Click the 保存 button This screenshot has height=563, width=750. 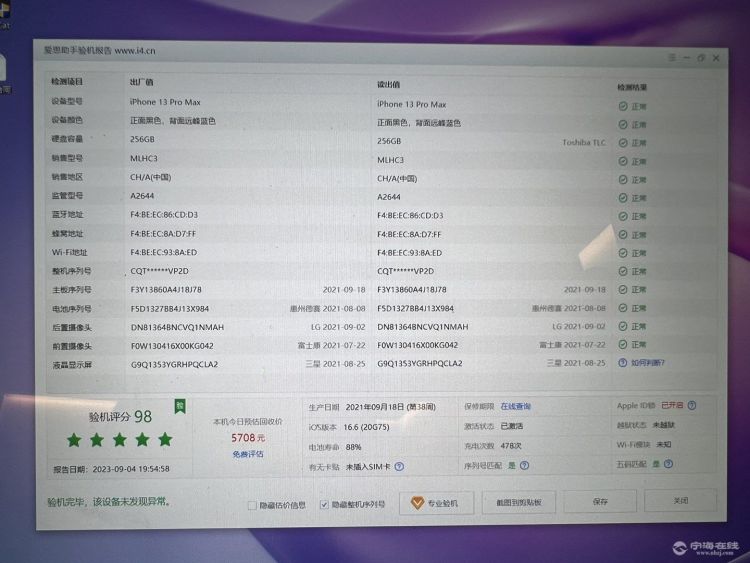click(600, 501)
